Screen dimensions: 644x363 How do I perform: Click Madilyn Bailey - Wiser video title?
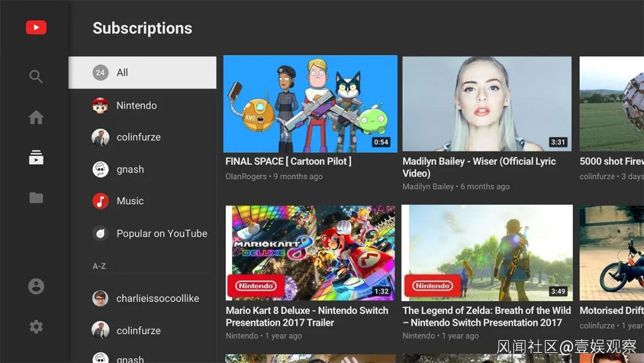click(479, 167)
